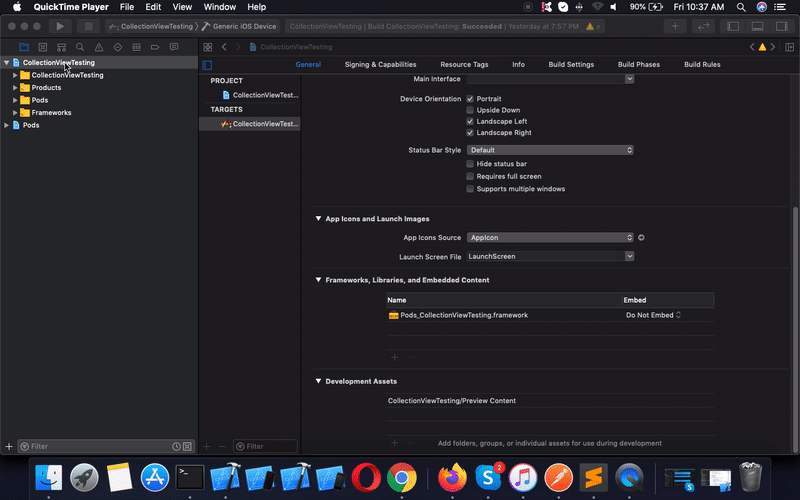Open Xcode hammer icon in Dock
This screenshot has height=500, width=800.
tap(225, 478)
